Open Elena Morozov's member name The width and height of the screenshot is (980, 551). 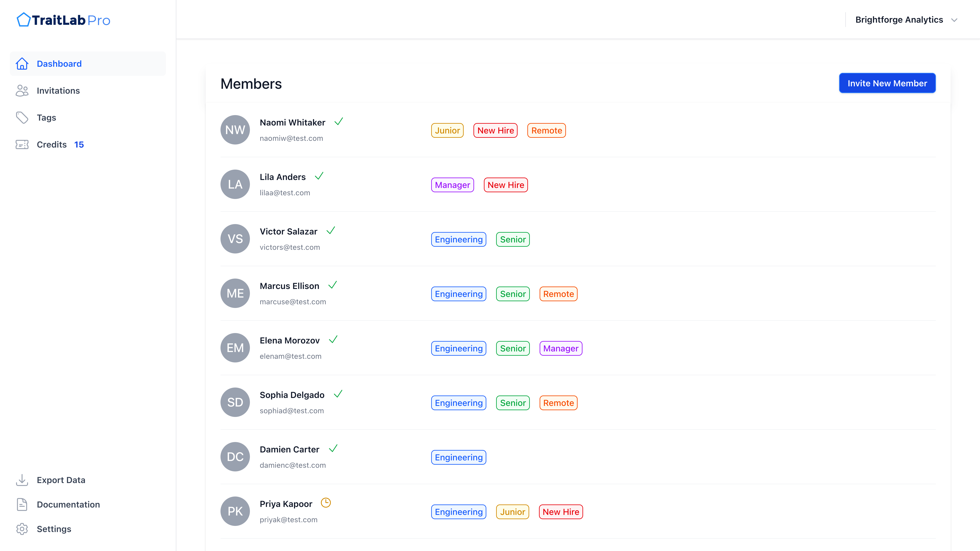tap(290, 340)
